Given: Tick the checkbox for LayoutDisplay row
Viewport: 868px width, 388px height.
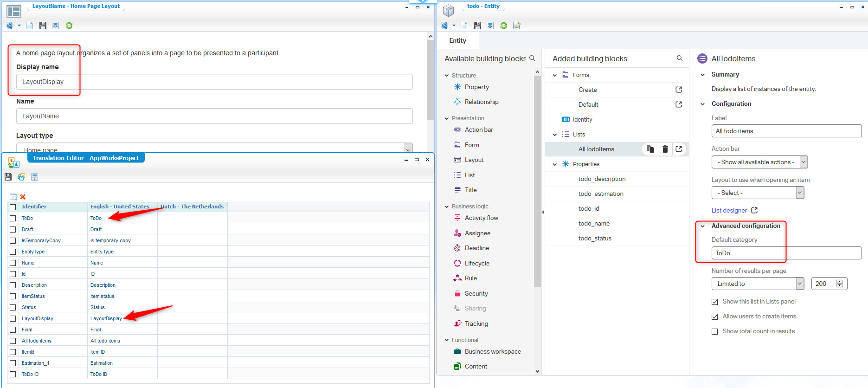Looking at the screenshot, I should click(x=13, y=318).
